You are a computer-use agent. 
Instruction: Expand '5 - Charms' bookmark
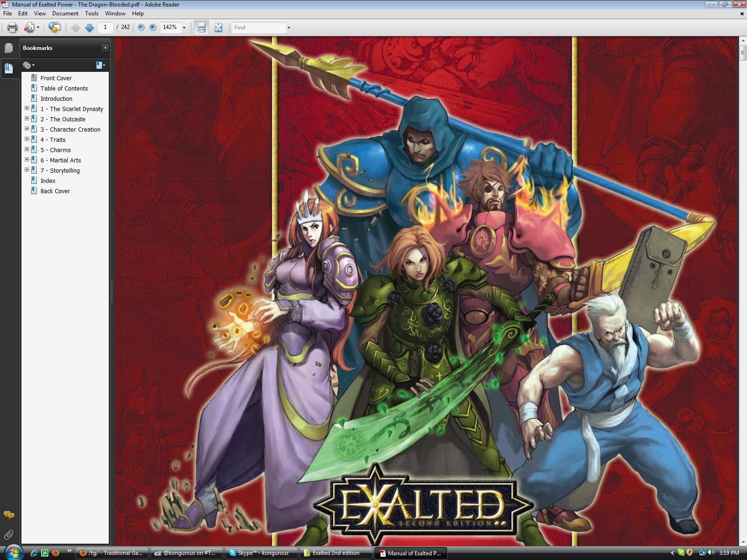point(27,149)
